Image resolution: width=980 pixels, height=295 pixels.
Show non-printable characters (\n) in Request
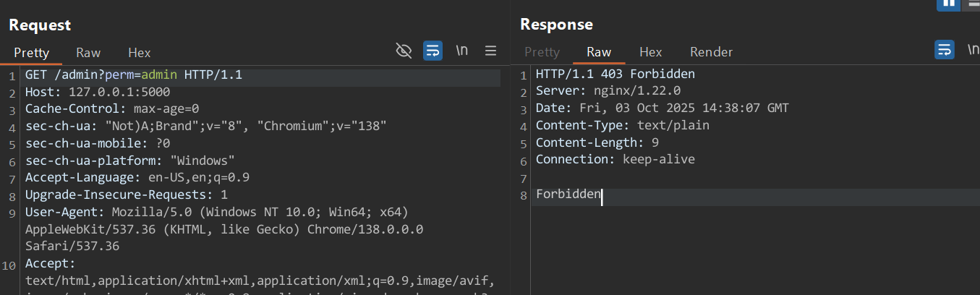(461, 51)
